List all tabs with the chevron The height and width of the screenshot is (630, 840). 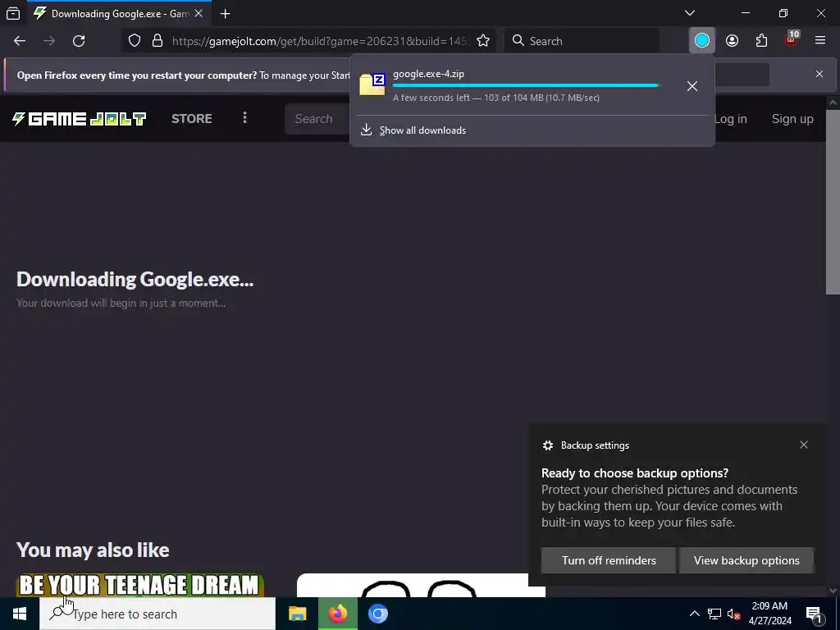[x=690, y=13]
